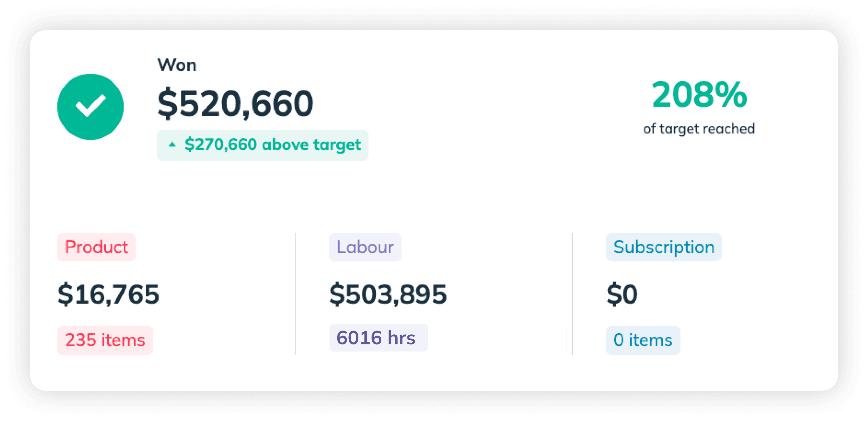This screenshot has height=421, width=868.
Task: Click divider between Product and Labour
Action: (295, 294)
